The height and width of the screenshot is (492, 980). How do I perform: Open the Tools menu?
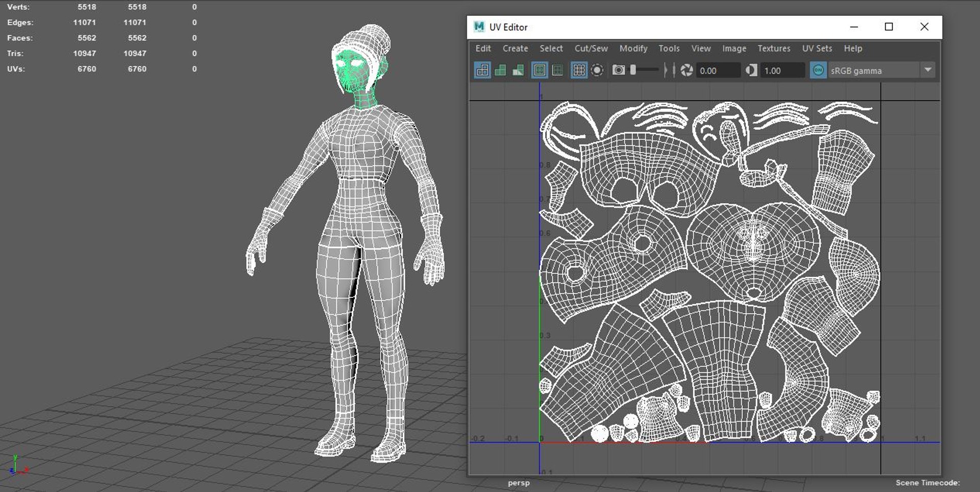[669, 49]
